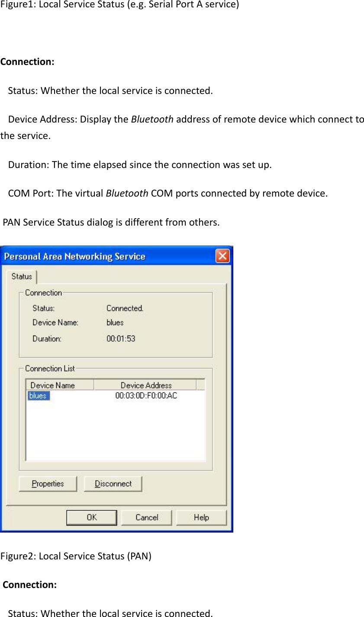Click the Device Address column header
The image size is (364, 617).
click(x=145, y=385)
